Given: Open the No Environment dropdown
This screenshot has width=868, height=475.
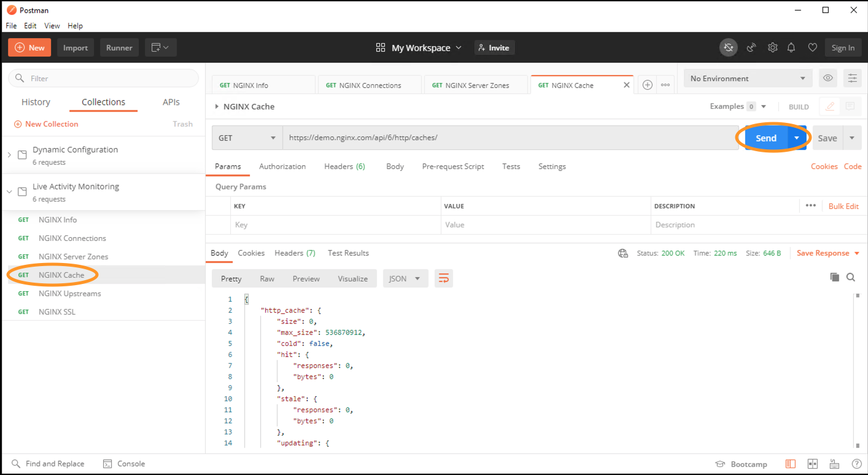Looking at the screenshot, I should tap(748, 78).
